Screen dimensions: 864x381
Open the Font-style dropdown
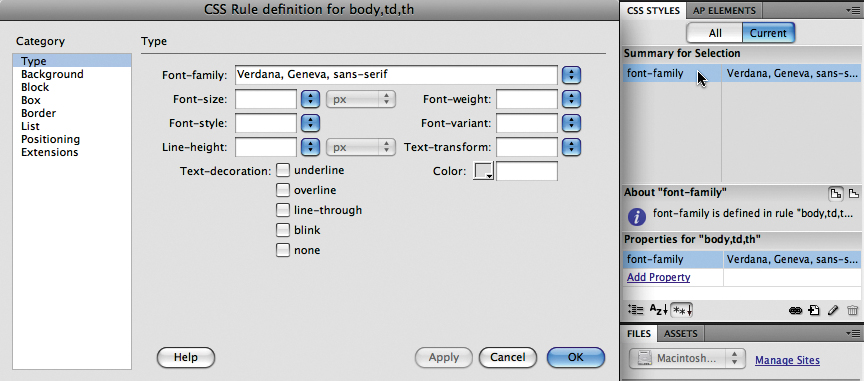click(x=311, y=123)
